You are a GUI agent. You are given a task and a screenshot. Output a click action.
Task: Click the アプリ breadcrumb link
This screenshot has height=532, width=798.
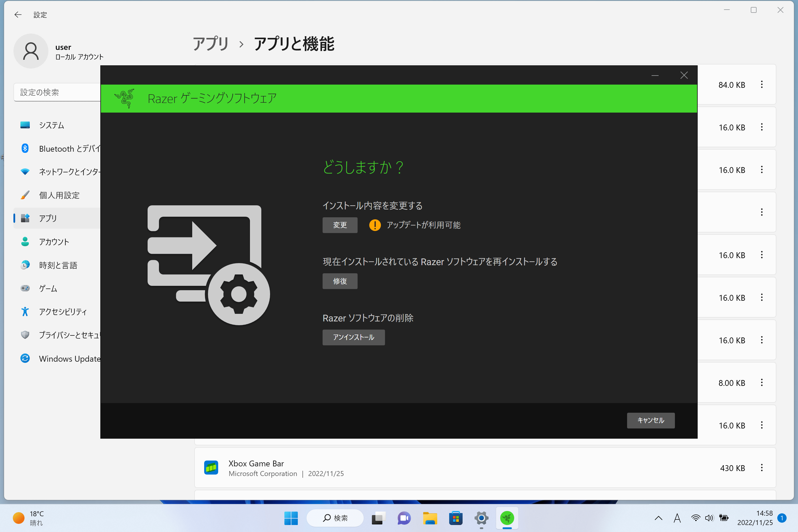click(x=211, y=44)
